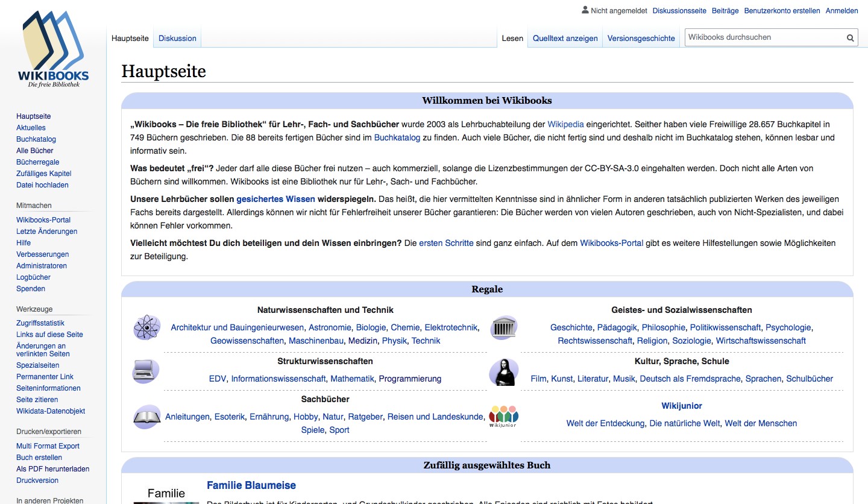Click the open book icon for Sachbücher
The width and height of the screenshot is (868, 504).
[x=146, y=417]
